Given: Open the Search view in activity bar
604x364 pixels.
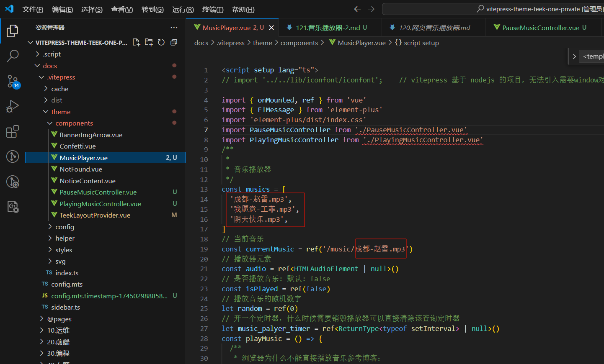Looking at the screenshot, I should (13, 56).
